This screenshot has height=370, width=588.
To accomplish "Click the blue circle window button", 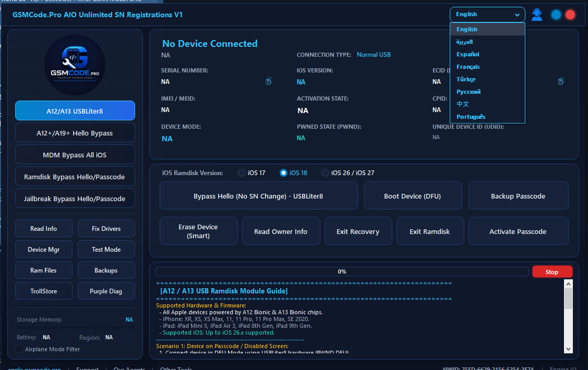I will tap(556, 15).
